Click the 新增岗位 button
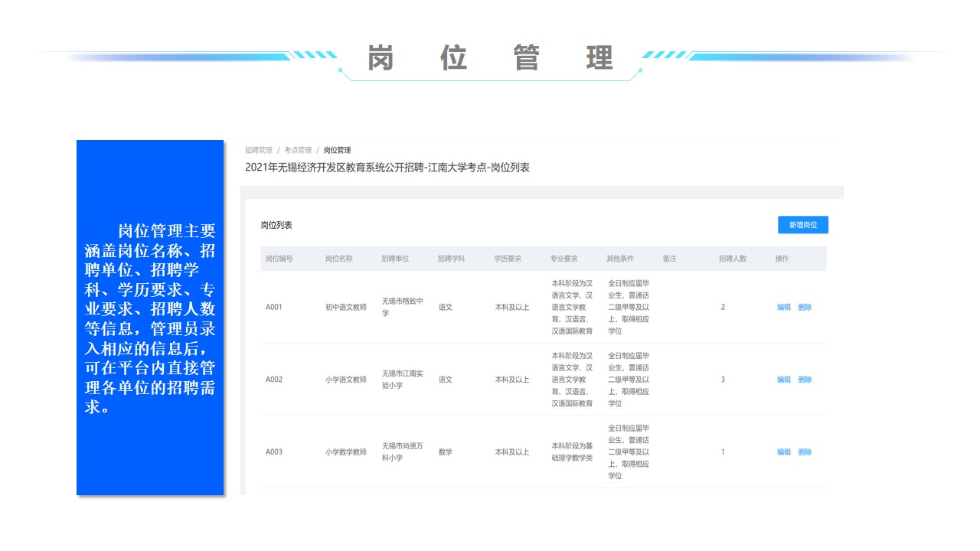Image resolution: width=980 pixels, height=551 pixels. [802, 225]
